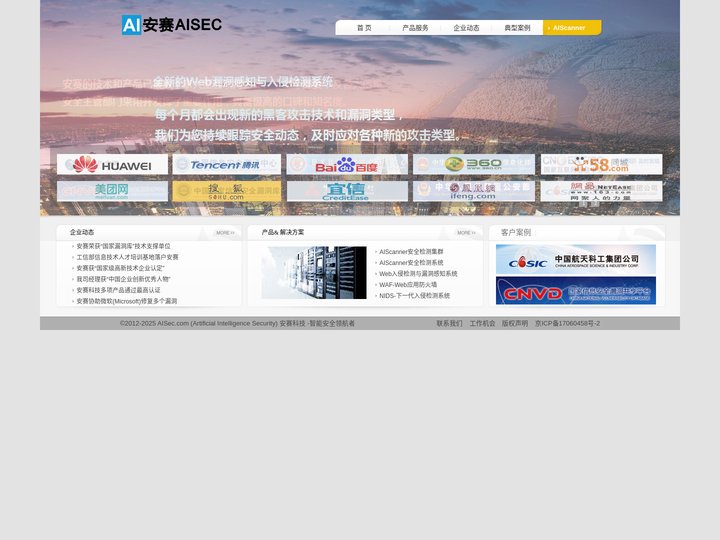Screen dimensions: 720x540
Task: Click the 360 logo tile
Action: click(x=474, y=164)
